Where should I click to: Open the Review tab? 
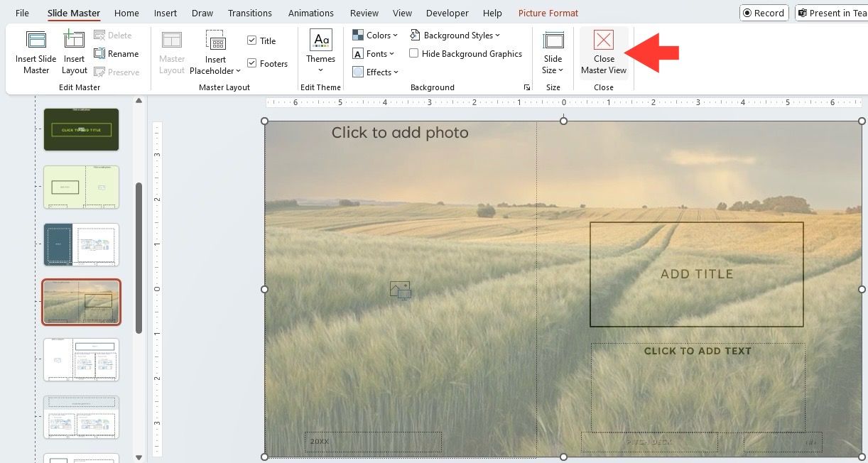tap(364, 13)
